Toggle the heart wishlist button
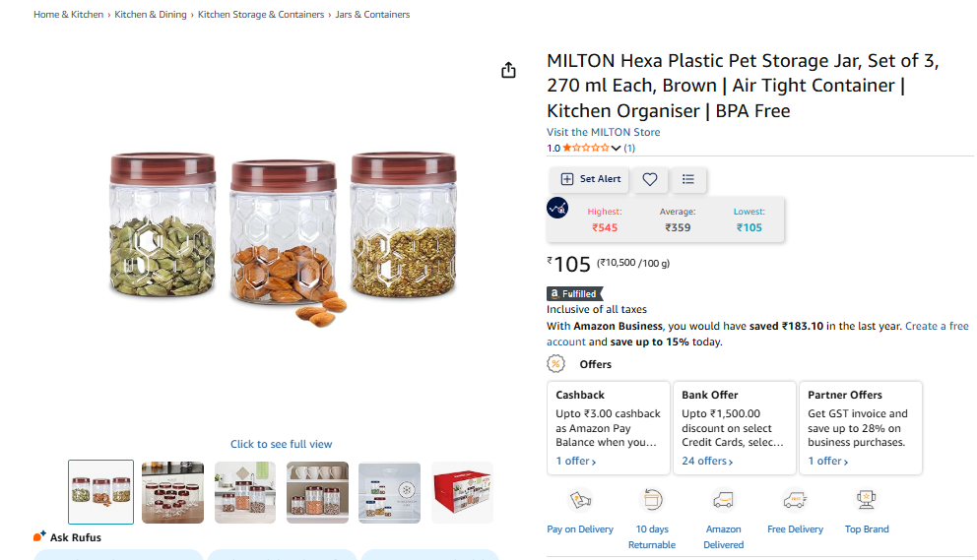The height and width of the screenshot is (560, 977). click(x=650, y=179)
